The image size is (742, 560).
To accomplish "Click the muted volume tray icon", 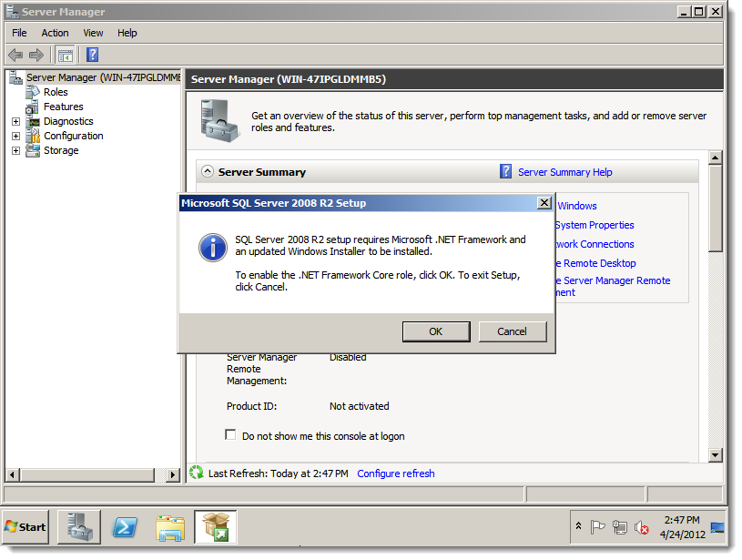I will coord(641,526).
